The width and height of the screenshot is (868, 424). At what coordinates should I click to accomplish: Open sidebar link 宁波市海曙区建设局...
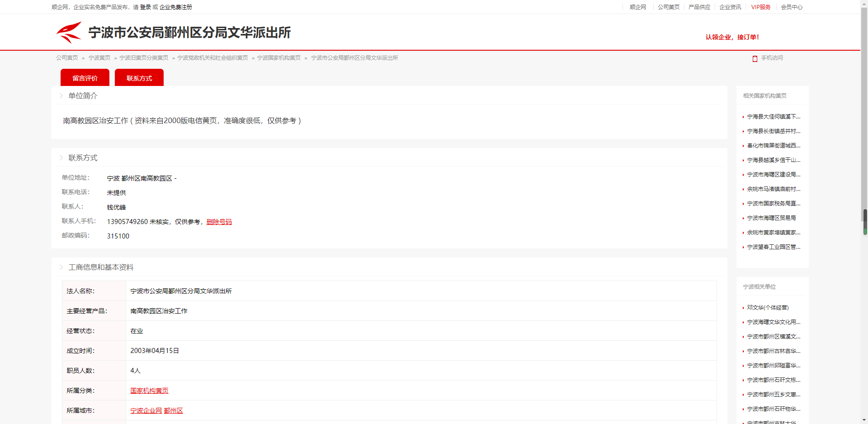pos(774,175)
